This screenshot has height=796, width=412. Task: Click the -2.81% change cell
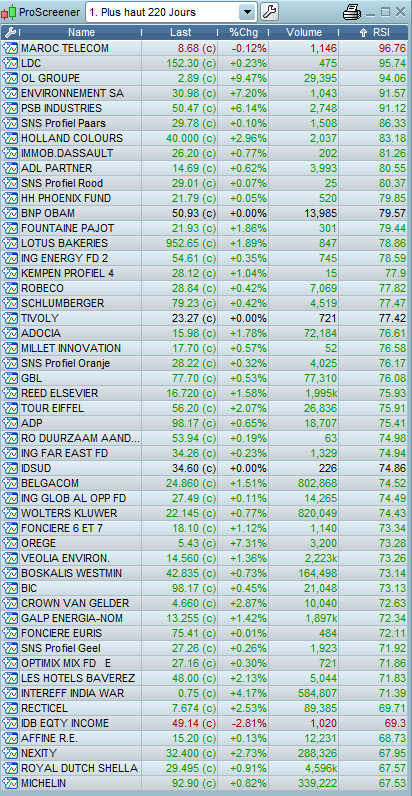tap(249, 723)
